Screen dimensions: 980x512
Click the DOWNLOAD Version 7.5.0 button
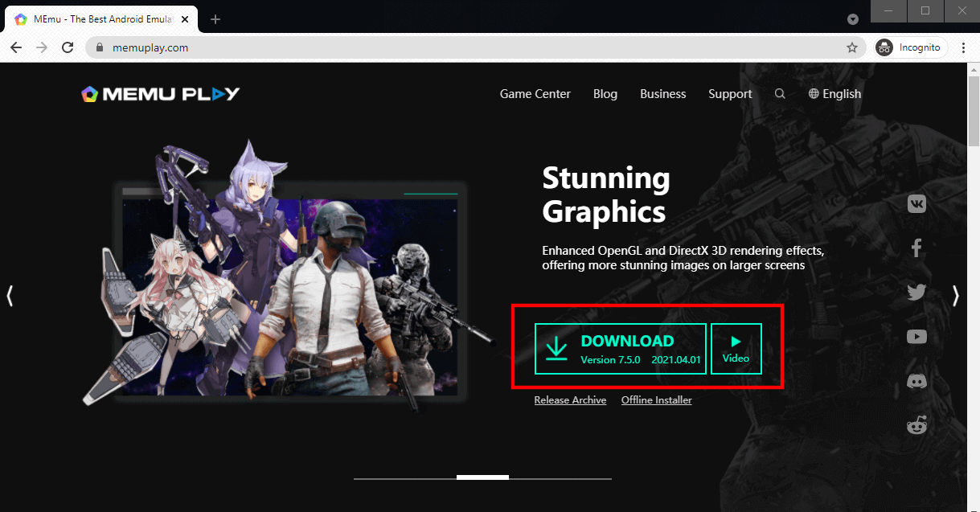coord(621,349)
